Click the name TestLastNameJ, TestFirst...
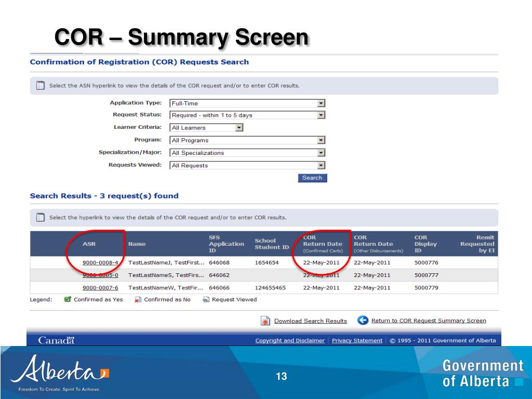This screenshot has height=399, width=532. pyautogui.click(x=166, y=262)
